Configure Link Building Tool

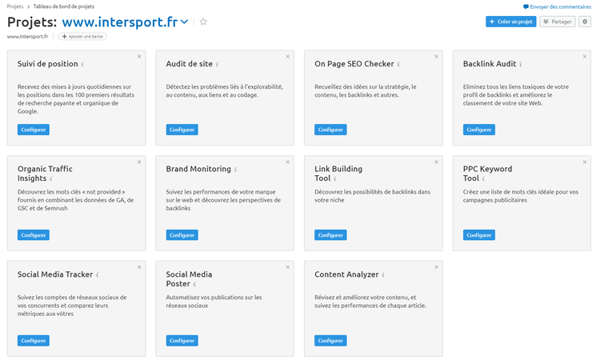click(x=330, y=235)
